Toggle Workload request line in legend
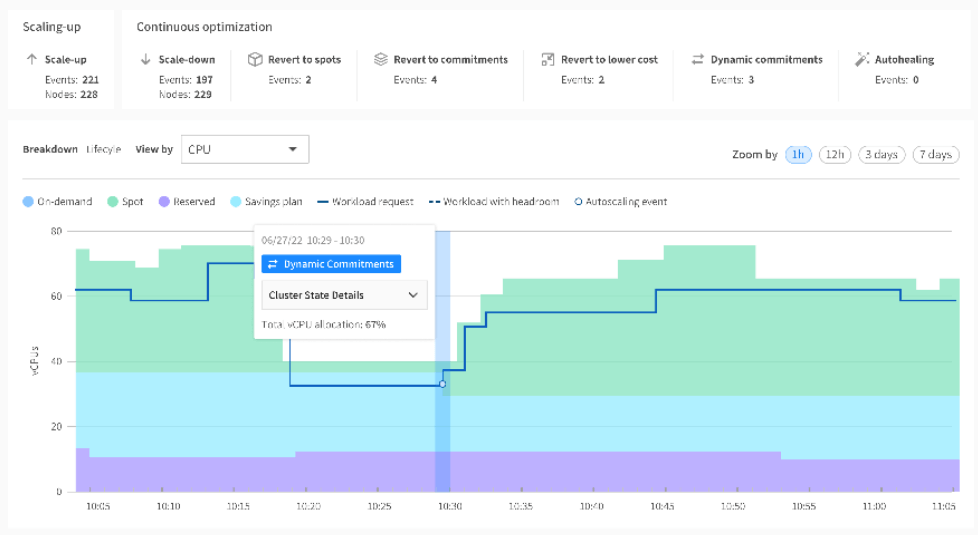 (366, 201)
